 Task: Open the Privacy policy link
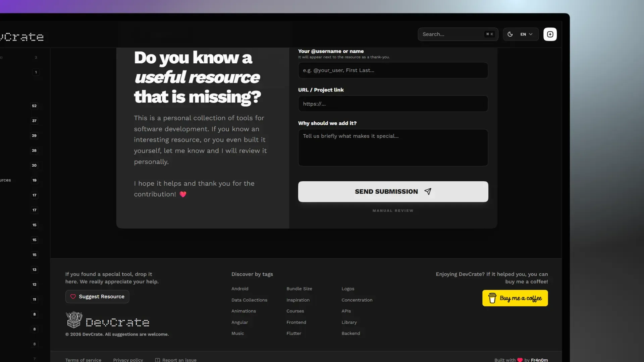pos(128,360)
